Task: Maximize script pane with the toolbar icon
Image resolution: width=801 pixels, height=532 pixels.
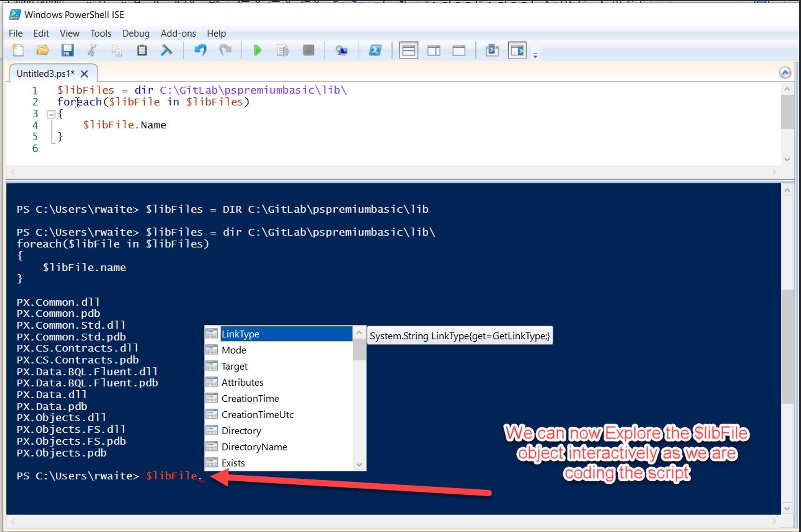Action: click(x=459, y=50)
